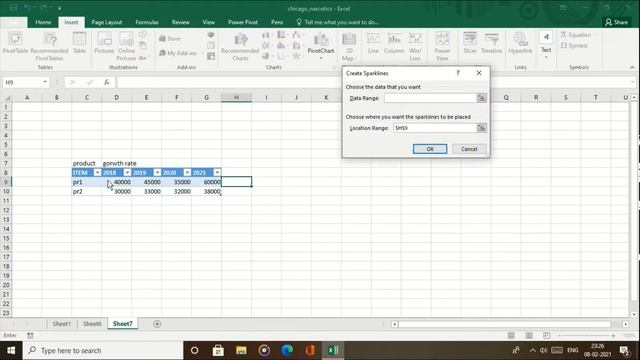
Task: Open the ITEM column filter dropdown
Action: [97, 173]
